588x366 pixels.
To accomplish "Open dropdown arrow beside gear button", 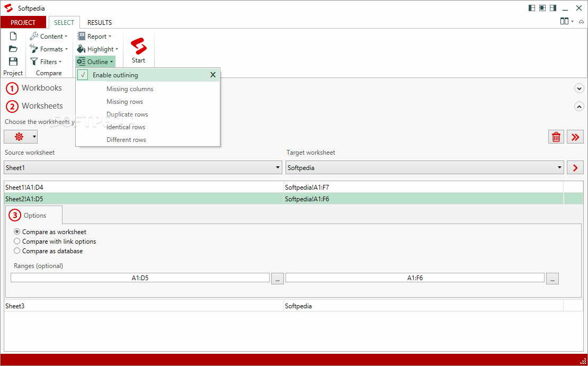I will click(34, 137).
